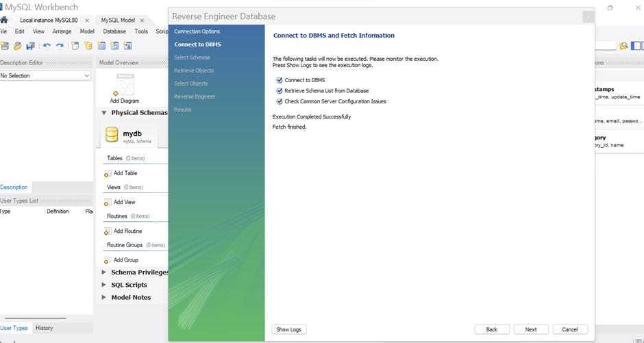Select the User Types tab
644x343 pixels.
(x=14, y=328)
